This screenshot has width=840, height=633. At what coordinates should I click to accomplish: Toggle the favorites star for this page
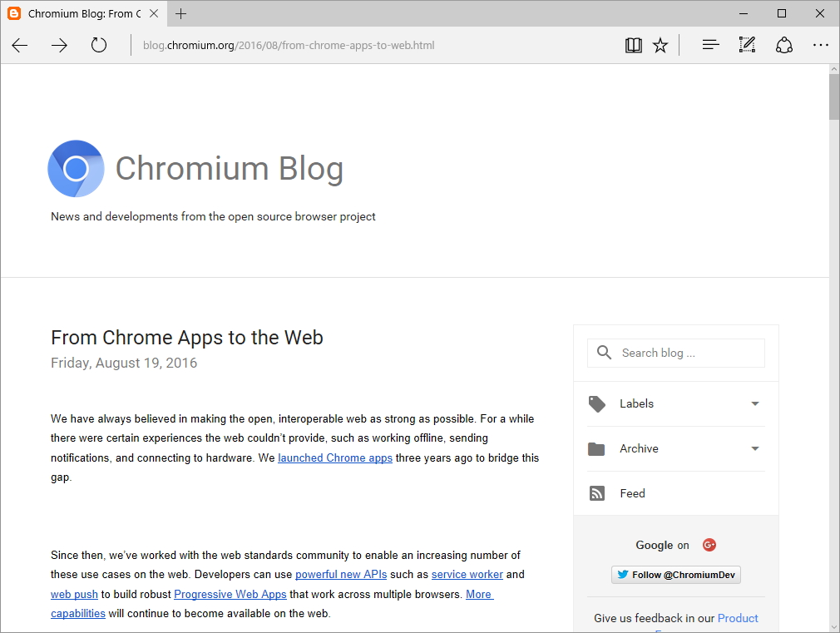[660, 45]
